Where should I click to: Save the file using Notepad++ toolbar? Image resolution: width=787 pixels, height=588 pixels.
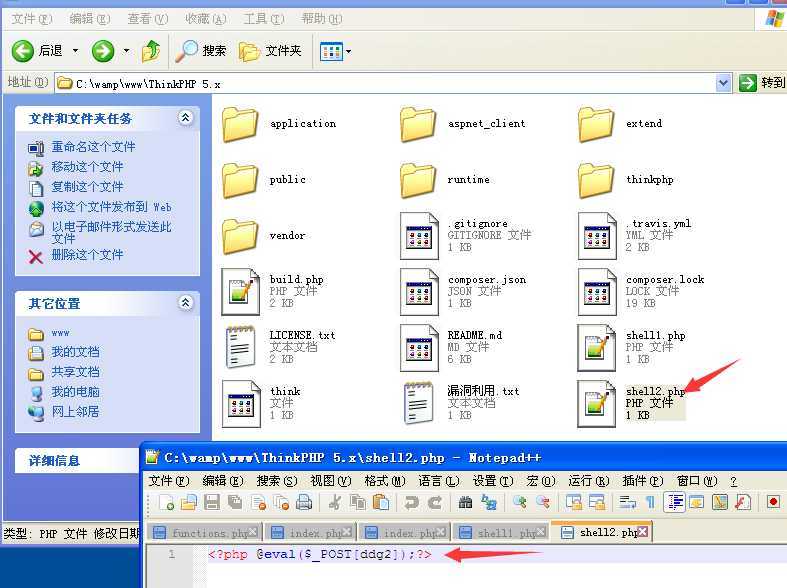212,502
